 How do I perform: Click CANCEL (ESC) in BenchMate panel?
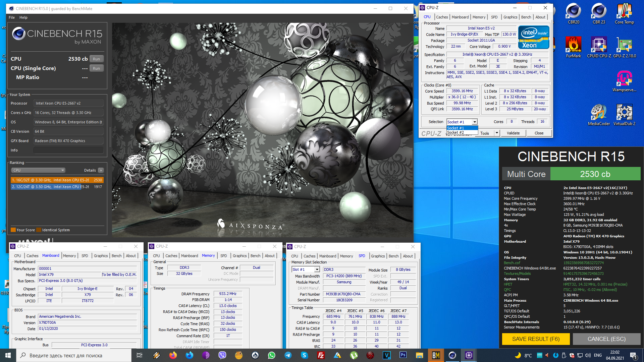tap(606, 339)
